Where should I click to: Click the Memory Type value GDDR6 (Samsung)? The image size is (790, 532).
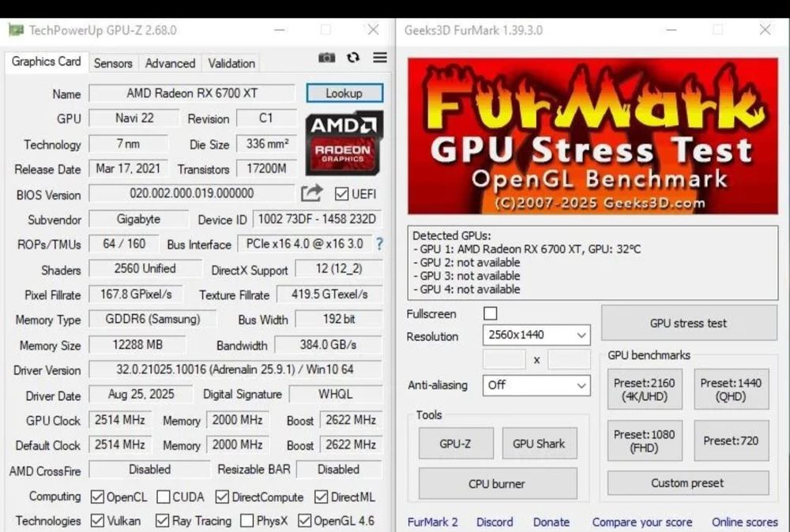[x=152, y=319]
